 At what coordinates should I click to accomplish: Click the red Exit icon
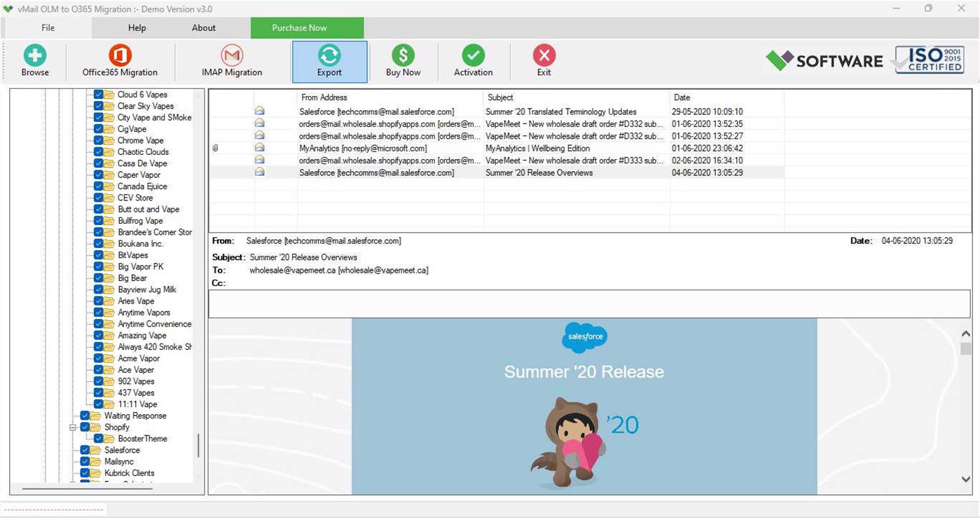(544, 55)
